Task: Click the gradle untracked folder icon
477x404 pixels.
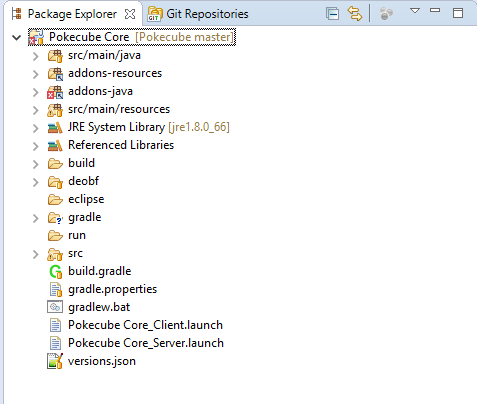Action: (55, 218)
